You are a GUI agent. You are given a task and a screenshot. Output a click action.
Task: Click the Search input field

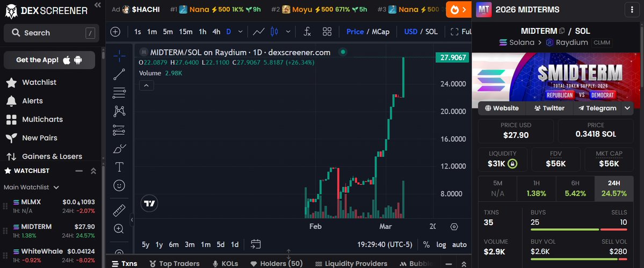click(x=52, y=33)
